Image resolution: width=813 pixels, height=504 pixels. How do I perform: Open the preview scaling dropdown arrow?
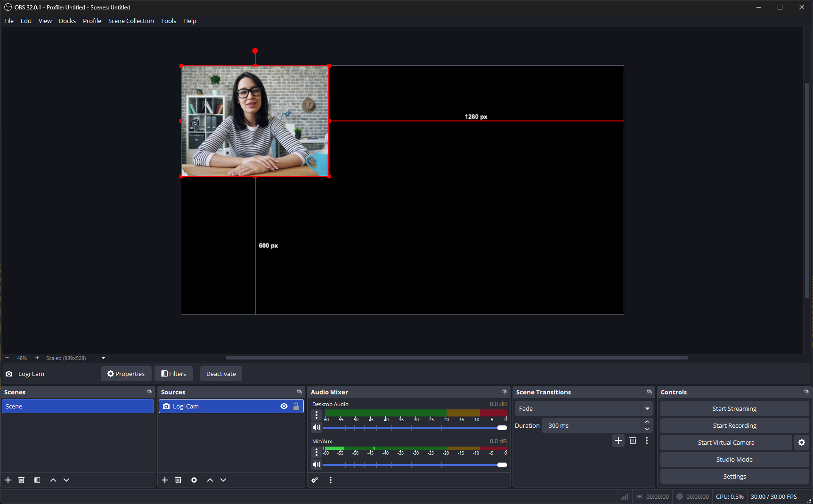point(104,358)
